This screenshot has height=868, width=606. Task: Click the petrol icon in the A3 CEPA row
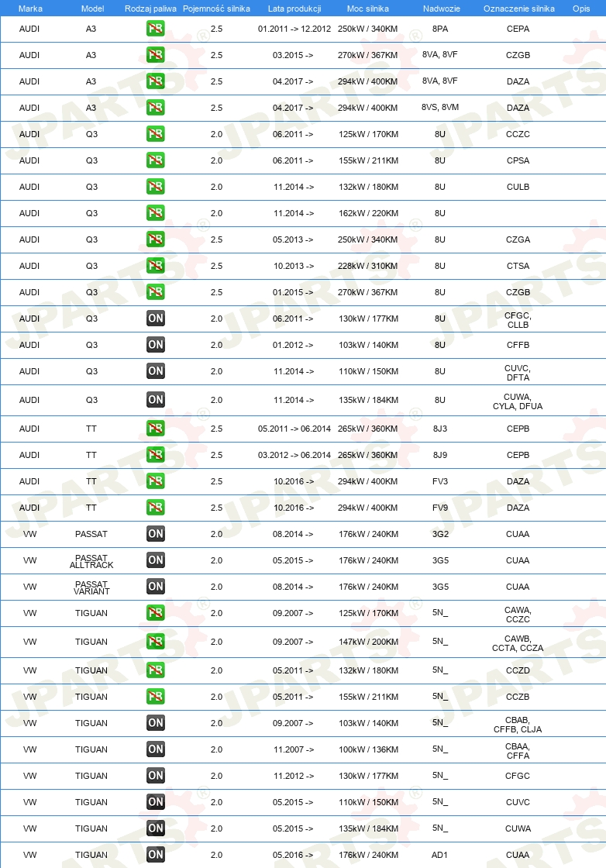156,28
